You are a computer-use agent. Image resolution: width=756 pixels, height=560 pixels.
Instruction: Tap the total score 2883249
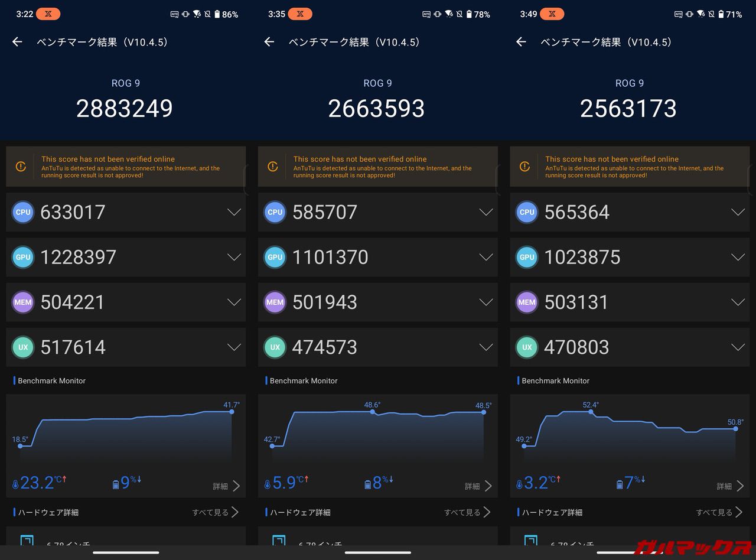pyautogui.click(x=125, y=109)
